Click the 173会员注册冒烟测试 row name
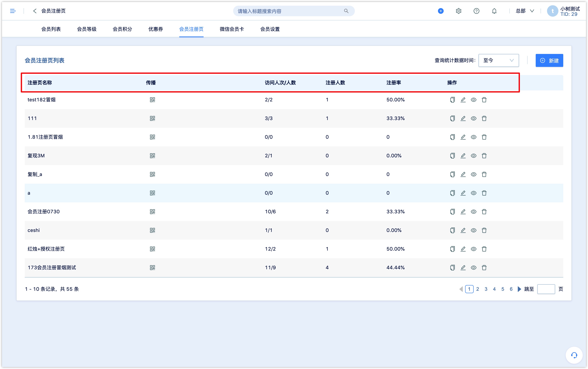 [x=52, y=268]
